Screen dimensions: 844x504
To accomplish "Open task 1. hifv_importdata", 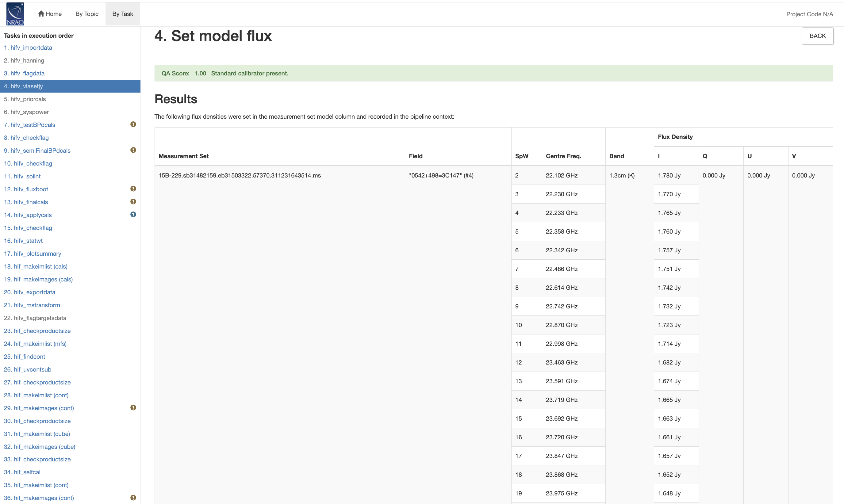I will tap(28, 48).
